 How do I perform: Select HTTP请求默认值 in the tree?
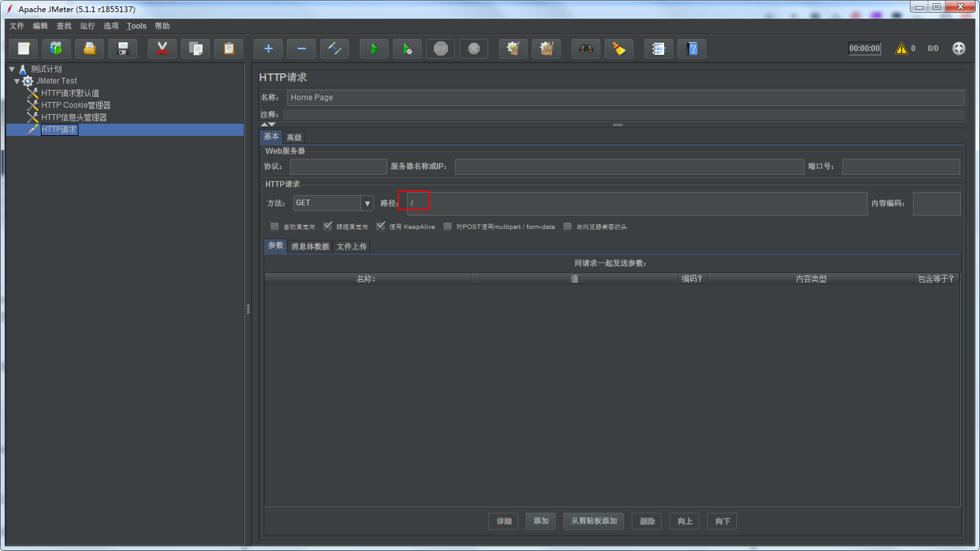click(x=70, y=93)
